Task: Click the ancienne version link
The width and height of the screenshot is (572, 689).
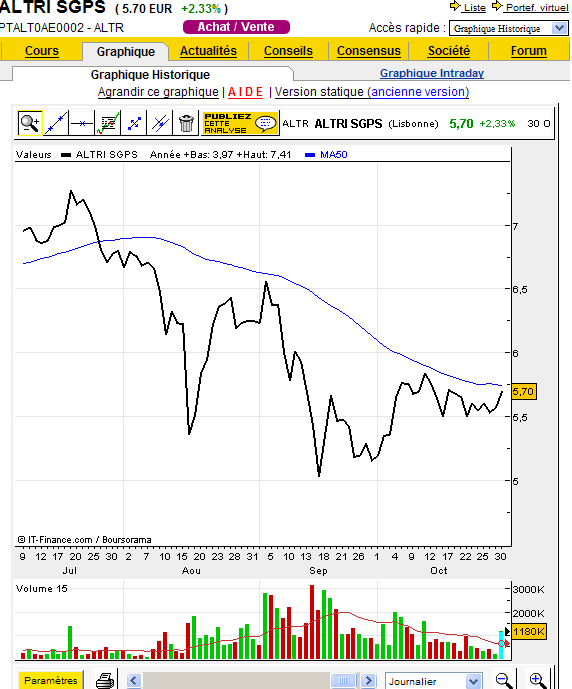Action: click(x=418, y=92)
